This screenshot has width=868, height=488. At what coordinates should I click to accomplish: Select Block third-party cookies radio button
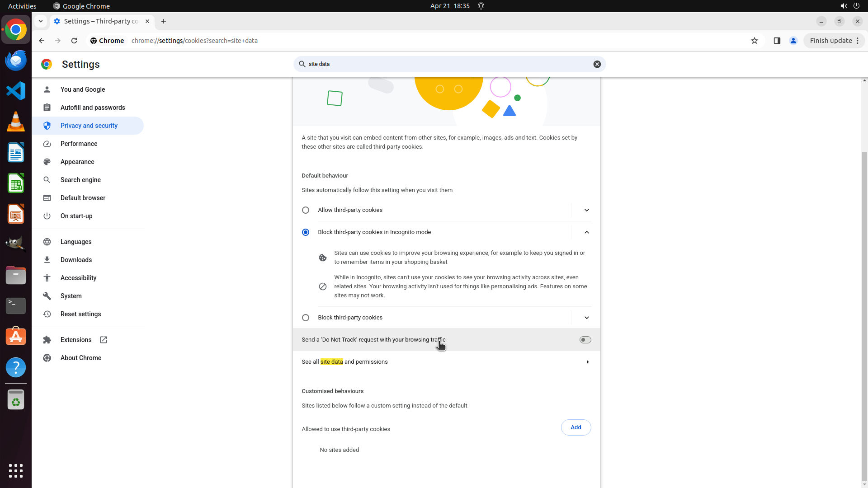[306, 318]
